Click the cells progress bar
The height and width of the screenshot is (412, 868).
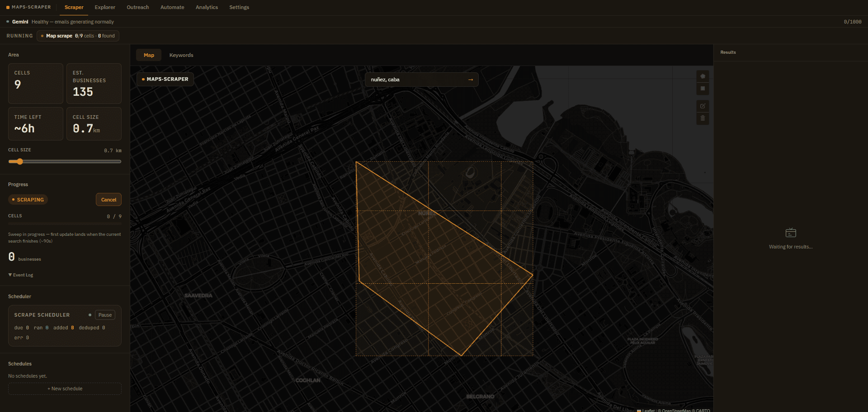coord(65,224)
